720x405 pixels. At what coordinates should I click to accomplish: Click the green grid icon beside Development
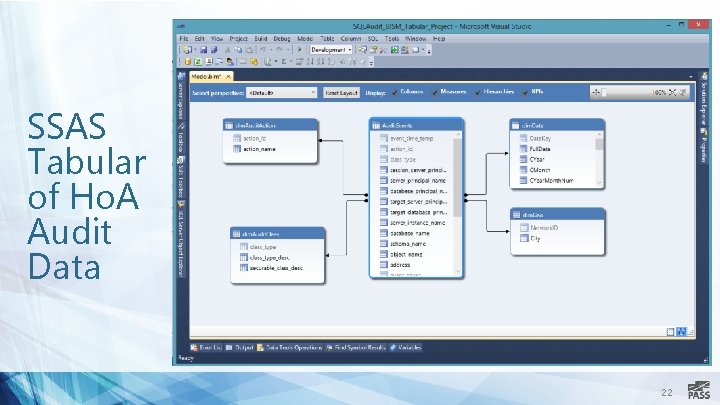394,50
